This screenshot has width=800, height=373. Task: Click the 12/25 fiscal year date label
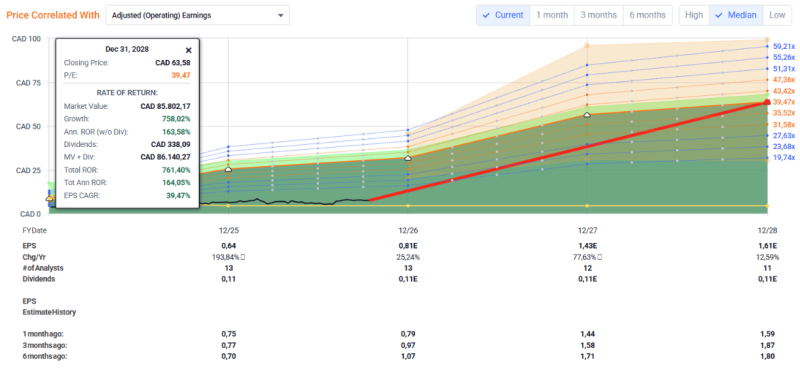(x=228, y=231)
